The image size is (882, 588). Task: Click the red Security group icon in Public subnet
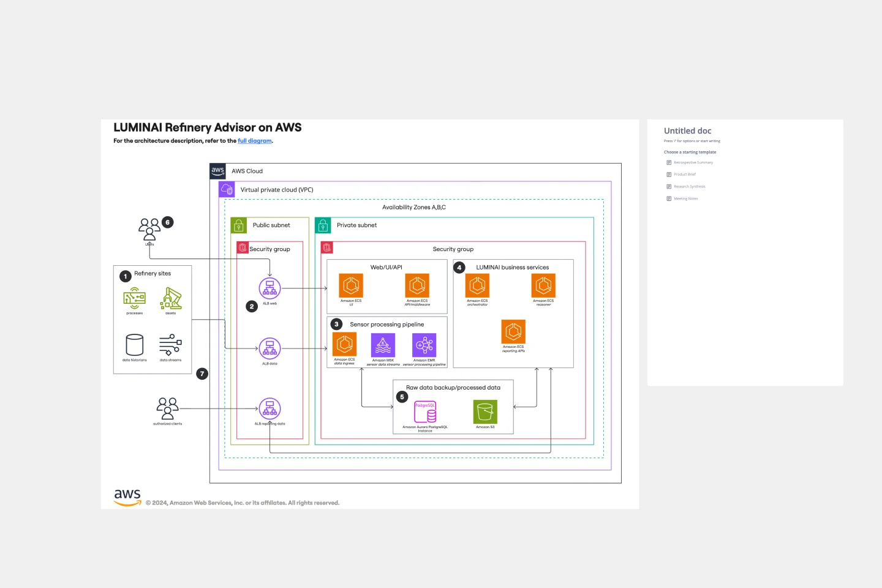pyautogui.click(x=243, y=247)
